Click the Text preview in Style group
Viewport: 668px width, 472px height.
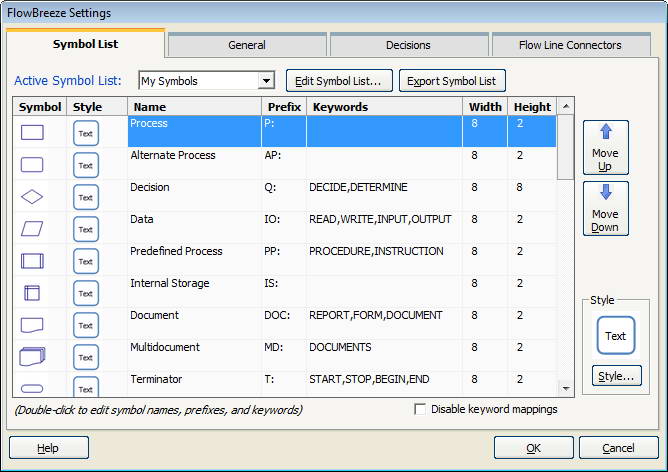pos(616,336)
